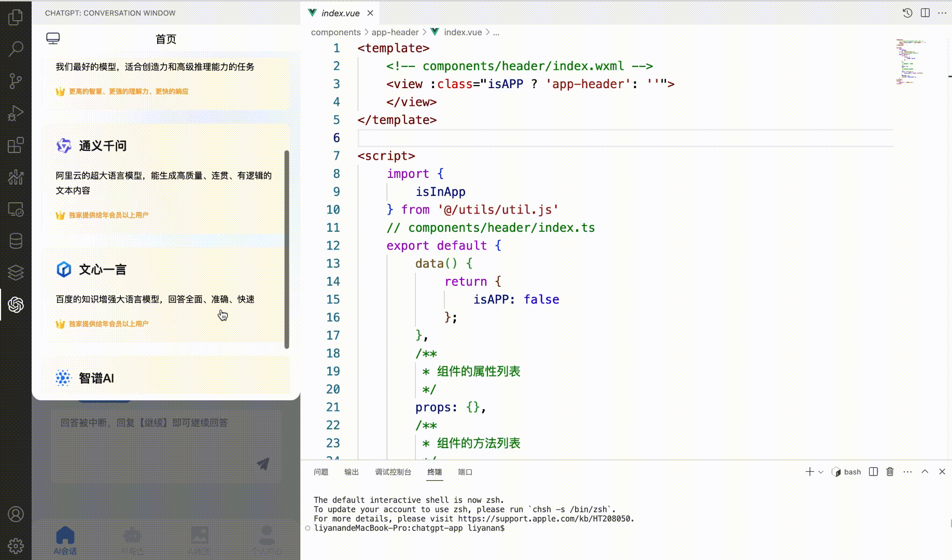Open the Explorer view in activity bar
Screen dimensions: 952x560
[16, 17]
